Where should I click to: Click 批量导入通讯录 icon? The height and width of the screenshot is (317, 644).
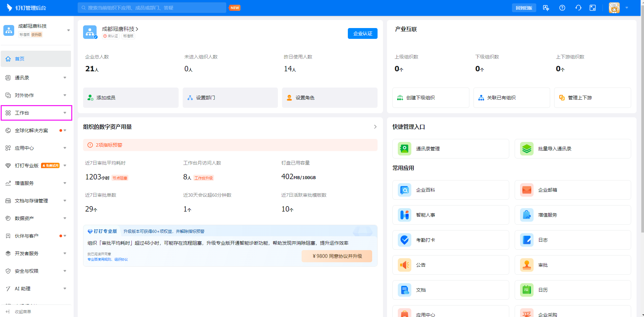point(527,149)
